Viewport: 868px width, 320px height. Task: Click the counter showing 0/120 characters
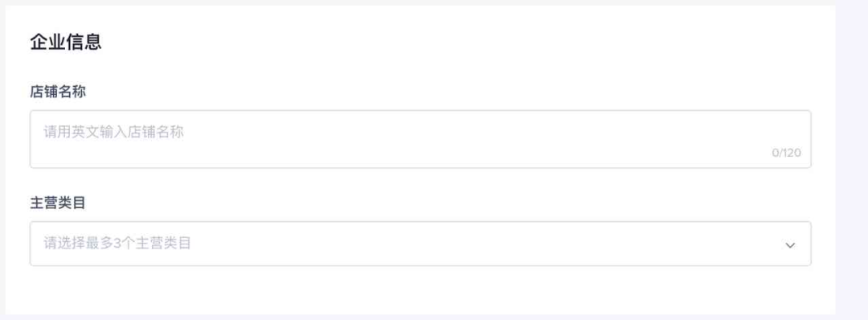(x=786, y=154)
